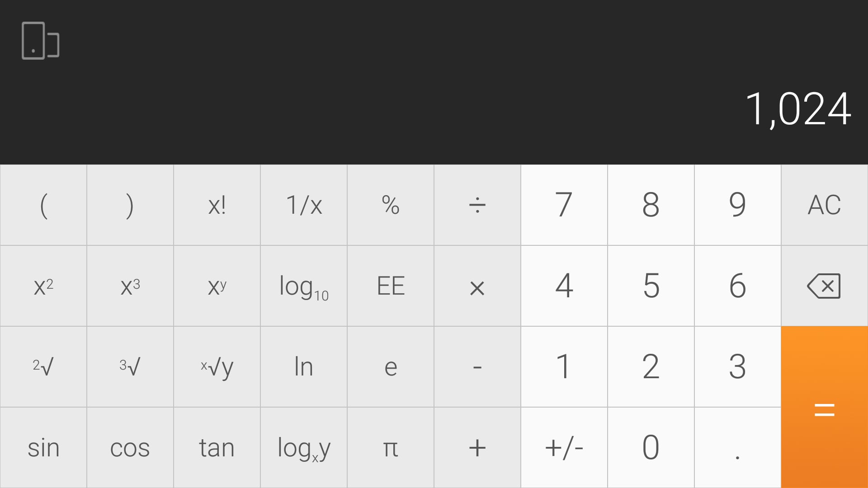
Task: Click the x to power y (xʸ) function
Action: 217,286
